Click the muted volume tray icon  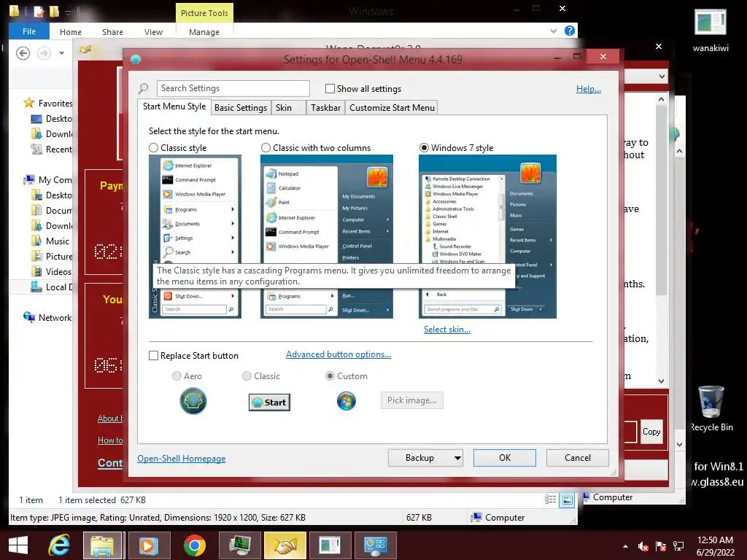point(643,546)
